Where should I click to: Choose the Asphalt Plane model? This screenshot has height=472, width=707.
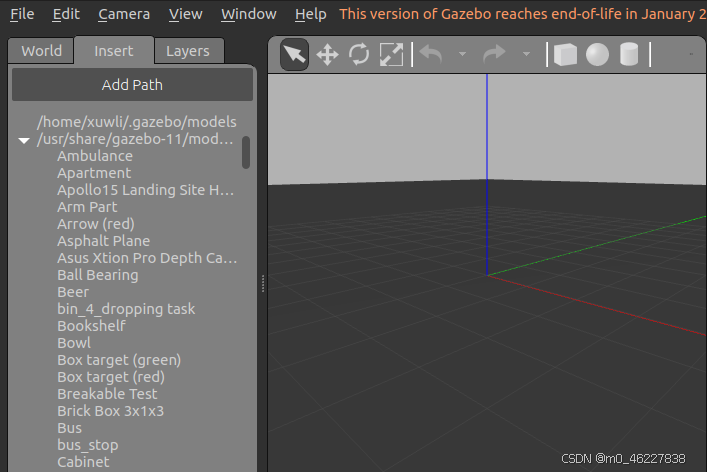[x=103, y=241]
